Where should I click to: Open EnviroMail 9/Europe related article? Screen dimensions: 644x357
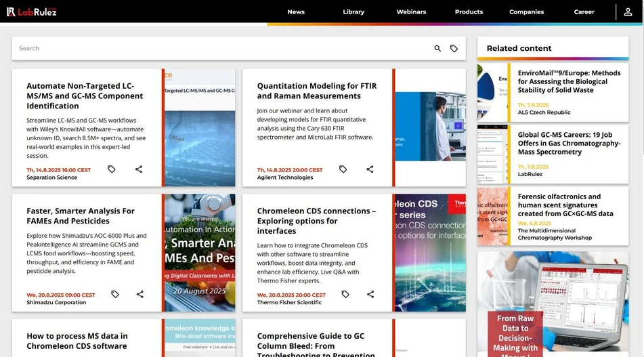[x=569, y=81]
